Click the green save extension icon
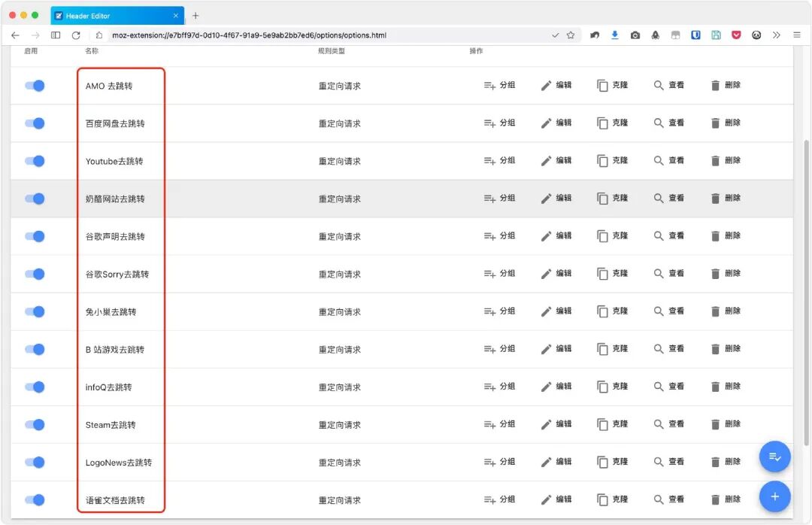Viewport: 812px width, 525px height. click(x=716, y=35)
